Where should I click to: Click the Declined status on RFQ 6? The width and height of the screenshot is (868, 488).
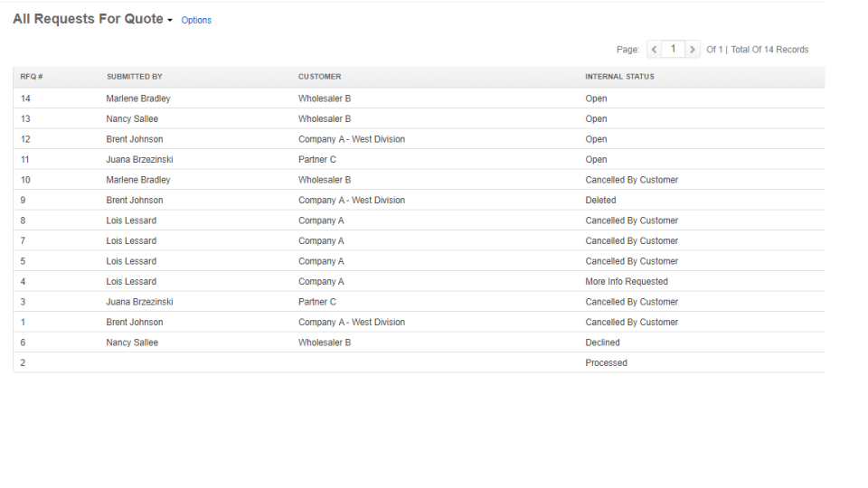click(x=602, y=343)
